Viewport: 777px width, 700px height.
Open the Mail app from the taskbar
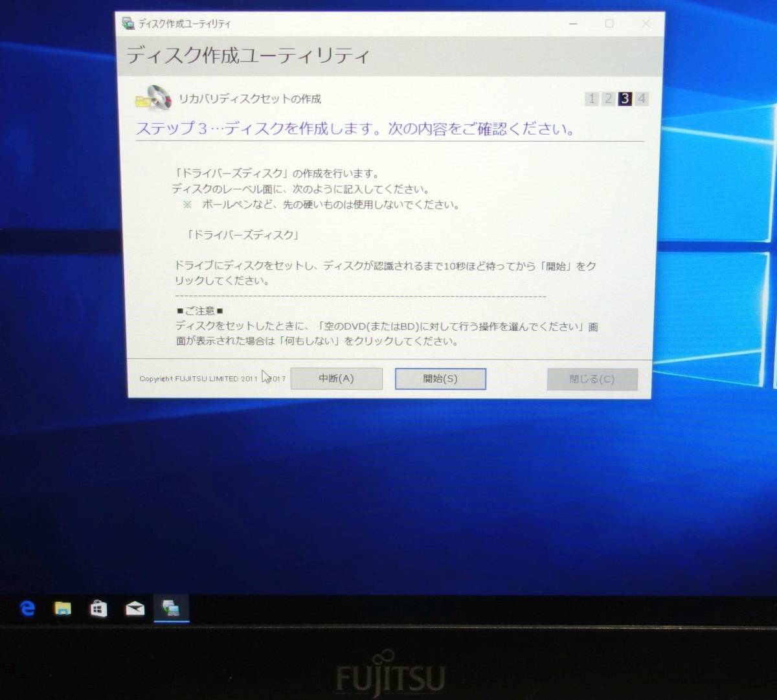pos(135,609)
